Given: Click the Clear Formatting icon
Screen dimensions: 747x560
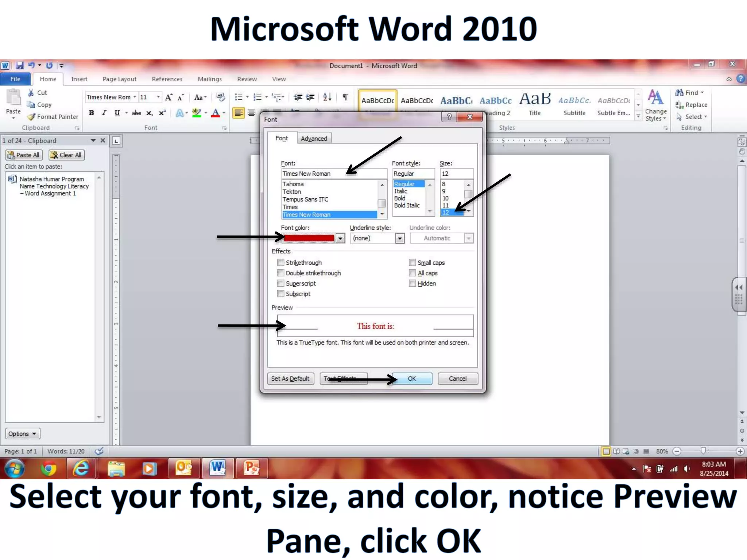Looking at the screenshot, I should 221,97.
